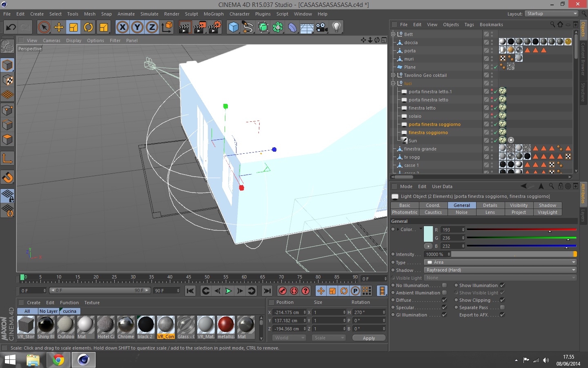Switch to the Shadow tab
Screen dimensions: 588x368
click(547, 205)
